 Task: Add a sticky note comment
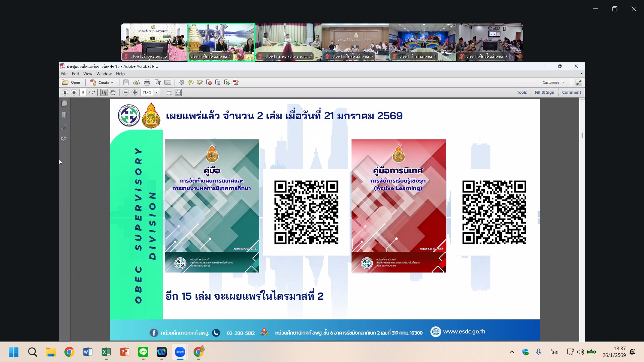191,82
